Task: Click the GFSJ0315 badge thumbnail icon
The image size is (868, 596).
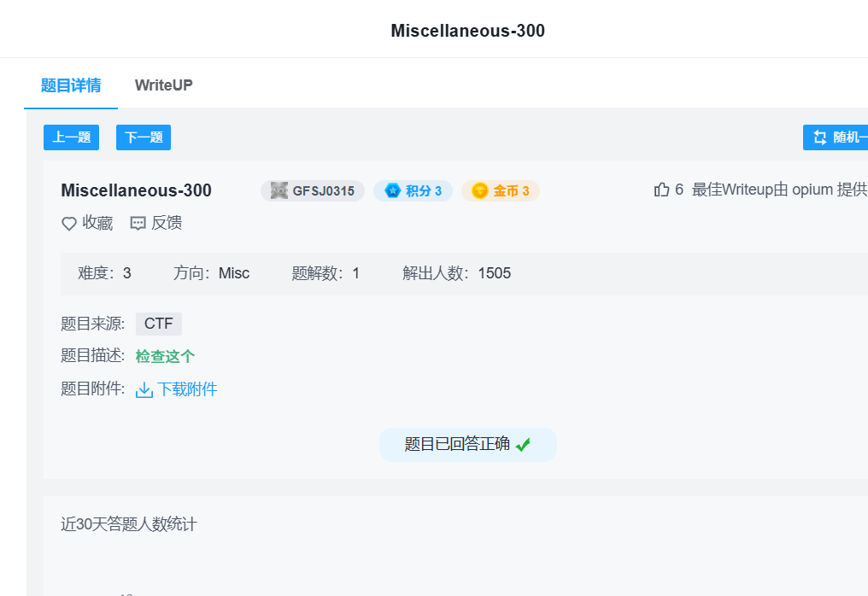Action: (x=279, y=190)
